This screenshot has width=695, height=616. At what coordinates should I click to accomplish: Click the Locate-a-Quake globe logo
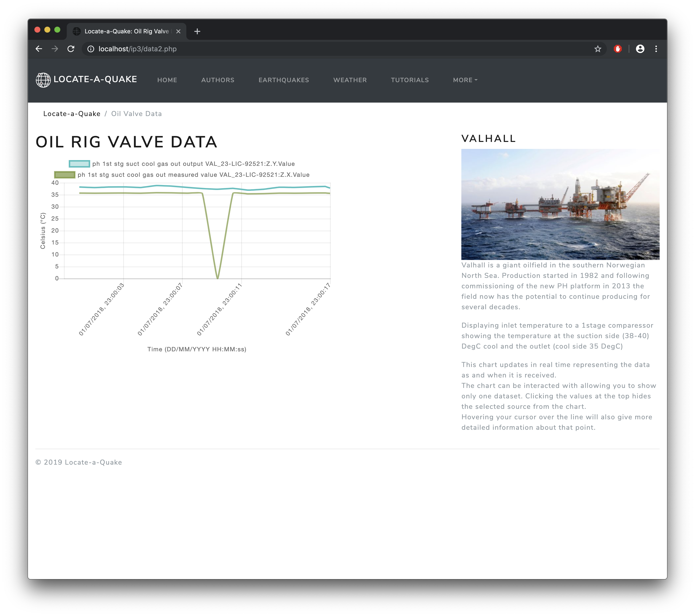click(x=43, y=80)
